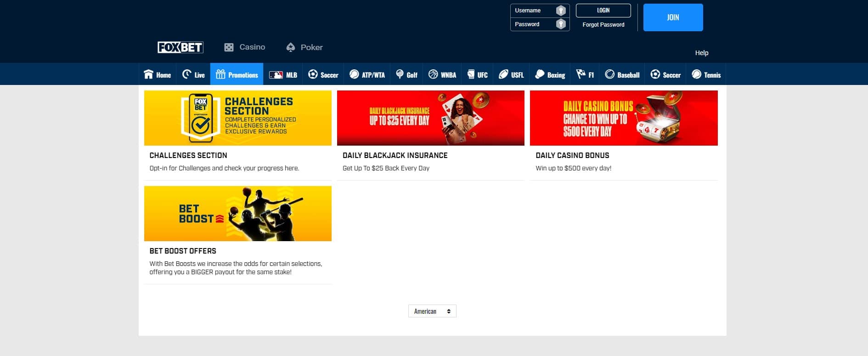This screenshot has width=868, height=356.
Task: Click the ATP/WTA tennis ball icon
Action: [354, 74]
